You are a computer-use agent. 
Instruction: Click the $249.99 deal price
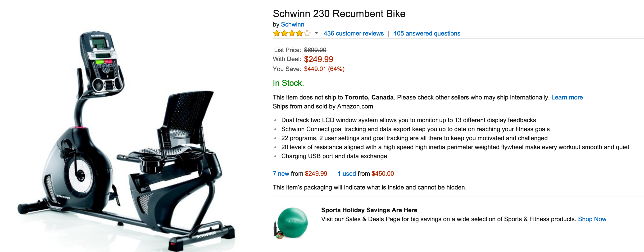click(x=318, y=59)
